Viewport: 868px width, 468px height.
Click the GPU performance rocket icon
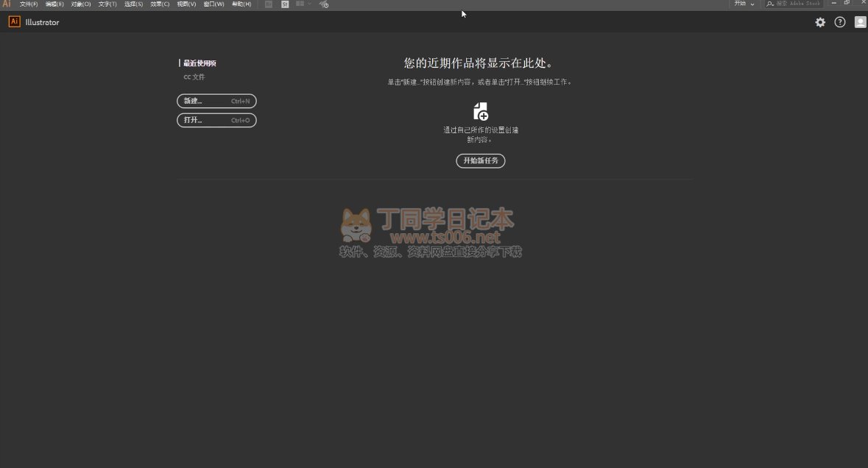(x=324, y=4)
